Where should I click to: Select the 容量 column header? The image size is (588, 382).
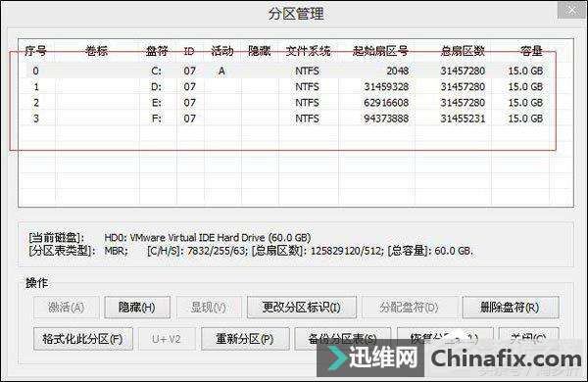click(531, 51)
